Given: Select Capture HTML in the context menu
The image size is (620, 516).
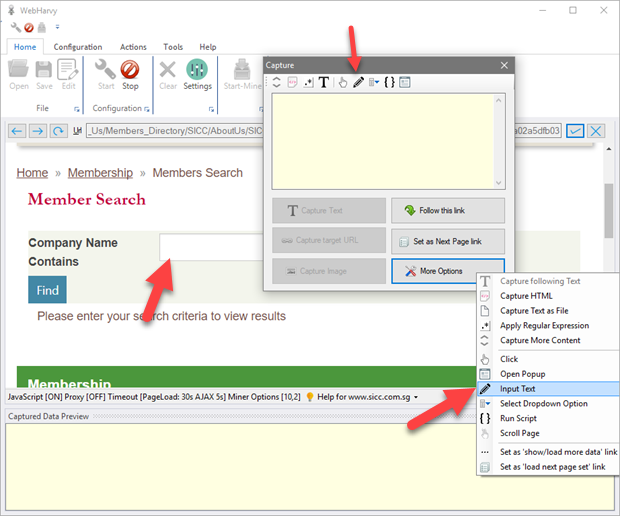Looking at the screenshot, I should click(526, 296).
